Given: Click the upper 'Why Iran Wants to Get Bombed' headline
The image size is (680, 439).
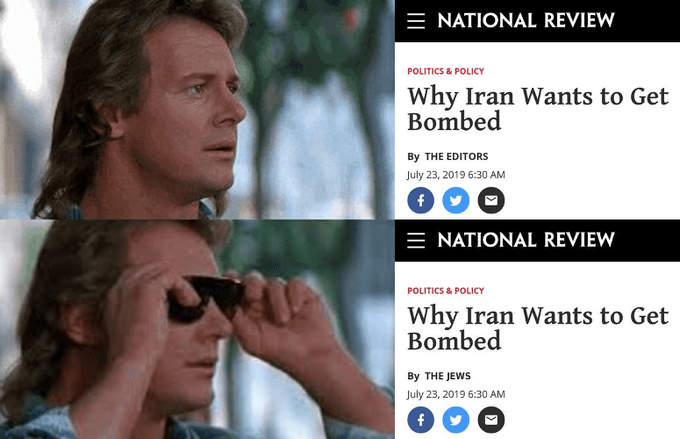Looking at the screenshot, I should [x=538, y=109].
